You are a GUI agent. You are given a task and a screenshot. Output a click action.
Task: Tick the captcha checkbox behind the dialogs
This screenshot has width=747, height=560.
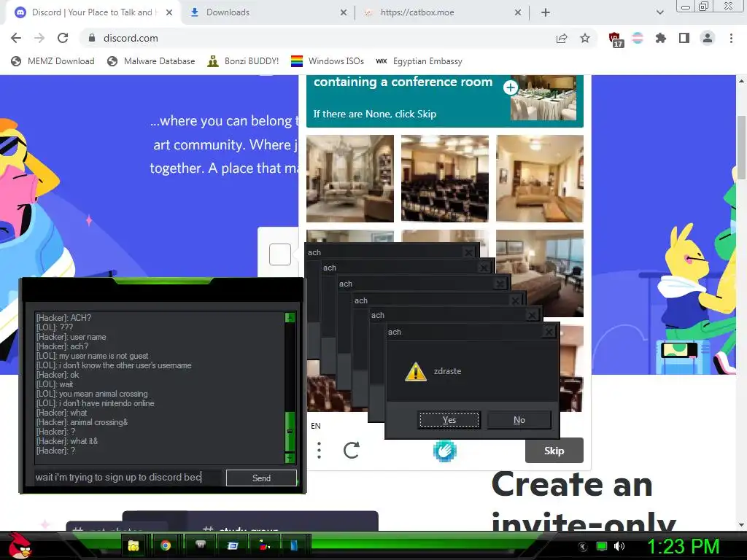point(280,254)
